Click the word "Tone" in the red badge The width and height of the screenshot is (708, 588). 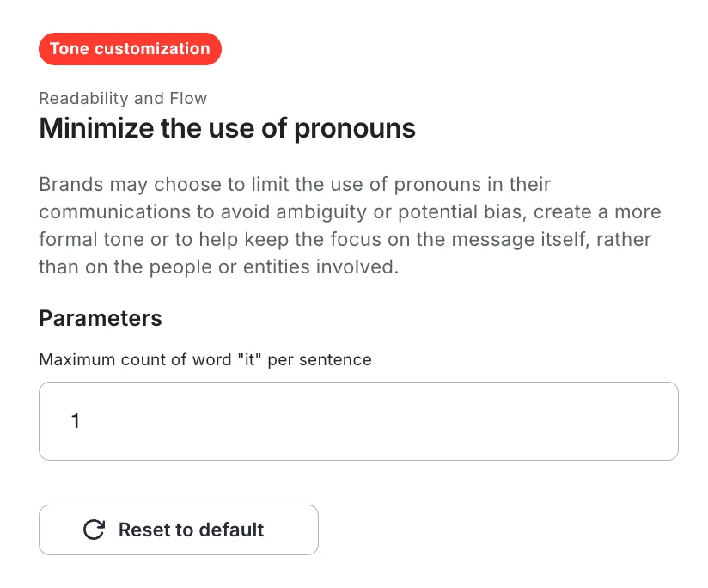[x=69, y=49]
